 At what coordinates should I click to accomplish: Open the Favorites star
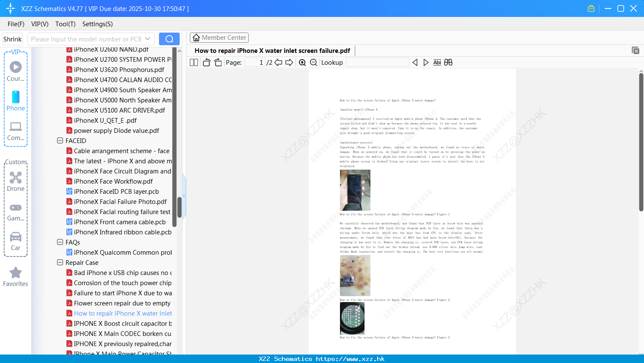pos(16,277)
